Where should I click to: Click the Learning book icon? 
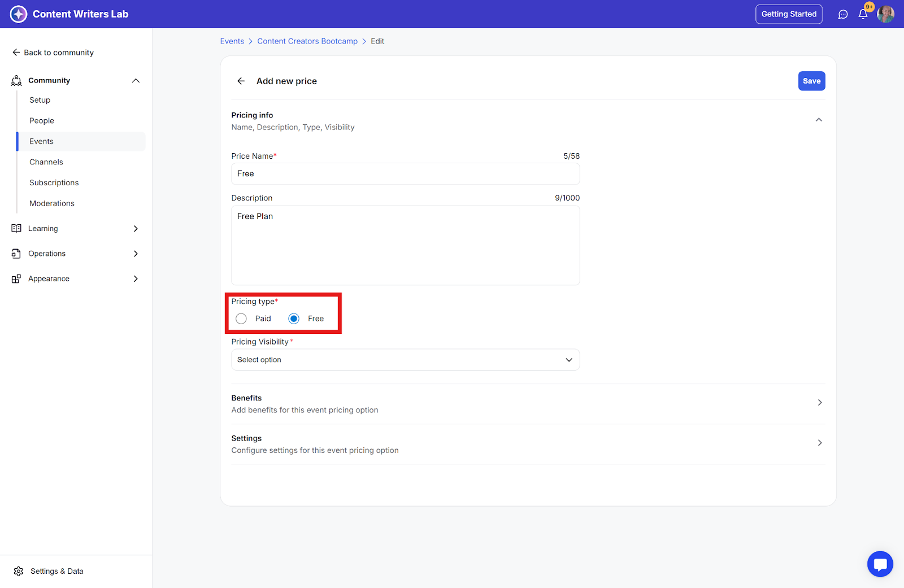coord(16,228)
